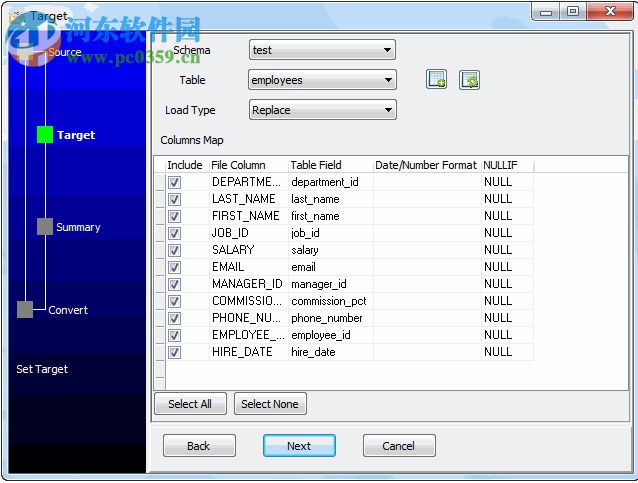
Task: Open the Table dropdown showing employees
Action: [322, 80]
